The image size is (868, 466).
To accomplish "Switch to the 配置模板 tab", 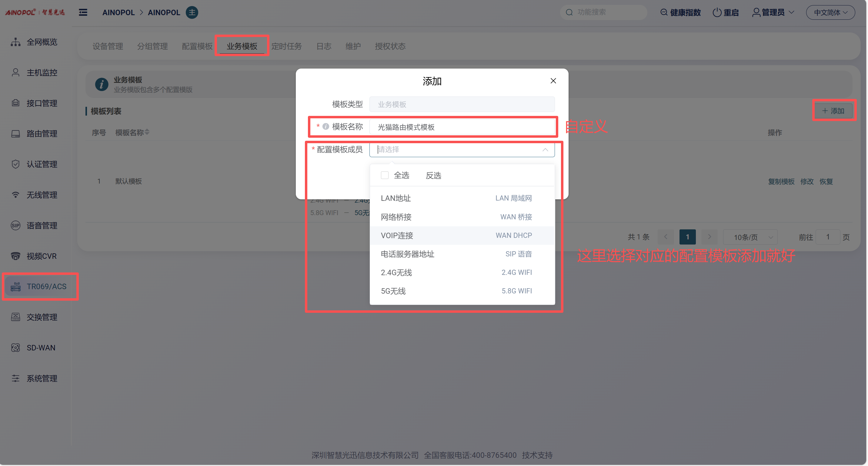I will (197, 46).
